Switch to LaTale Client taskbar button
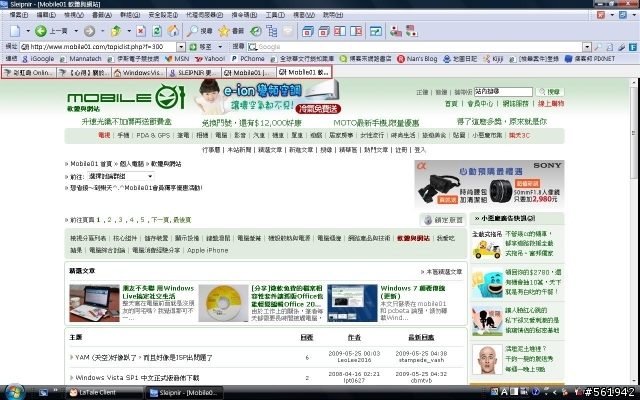Viewport: 640px width, 400px height. [x=104, y=393]
